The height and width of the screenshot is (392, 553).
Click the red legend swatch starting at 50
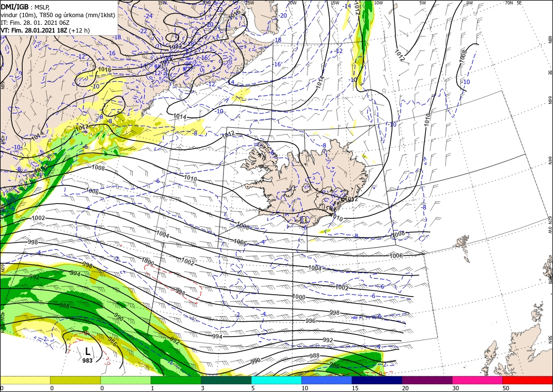pos(528,380)
